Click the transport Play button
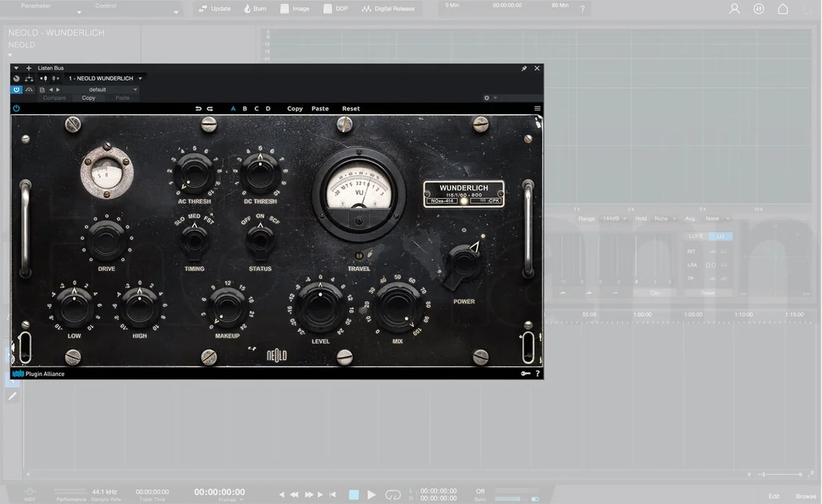The image size is (822, 504). click(371, 495)
